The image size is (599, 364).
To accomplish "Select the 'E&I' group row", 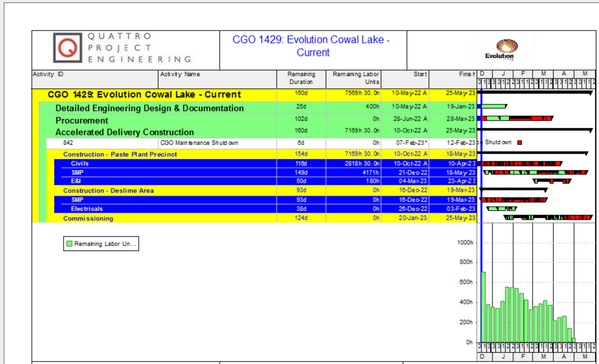I will point(265,181).
